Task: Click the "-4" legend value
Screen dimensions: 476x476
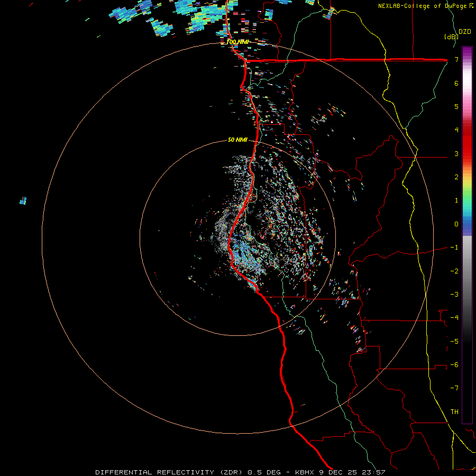Action: (x=454, y=317)
